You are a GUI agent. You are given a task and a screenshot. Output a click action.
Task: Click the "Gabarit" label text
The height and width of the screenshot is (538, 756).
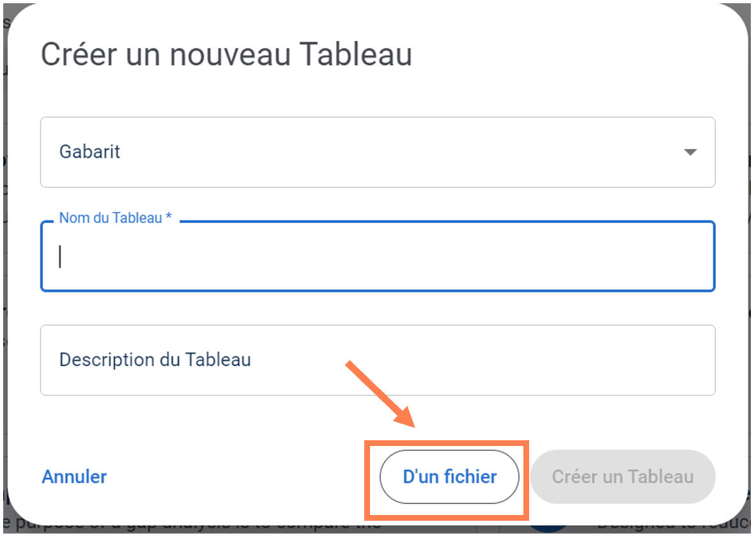pyautogui.click(x=89, y=152)
